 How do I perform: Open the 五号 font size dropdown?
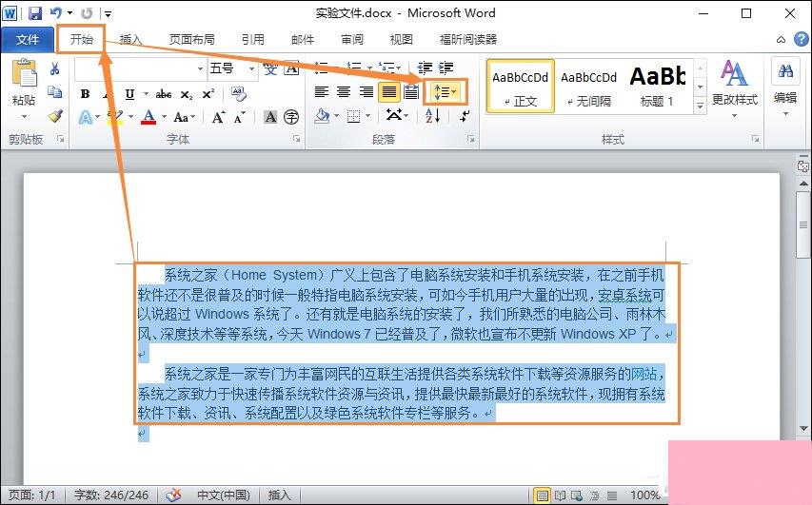point(251,68)
